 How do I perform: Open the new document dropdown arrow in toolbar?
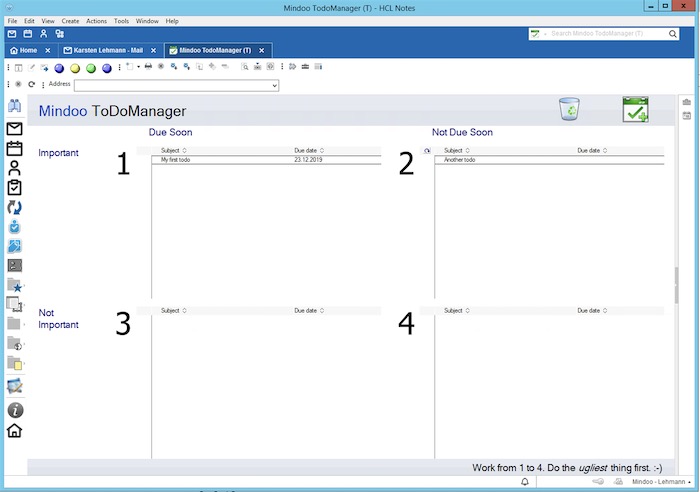click(x=138, y=67)
